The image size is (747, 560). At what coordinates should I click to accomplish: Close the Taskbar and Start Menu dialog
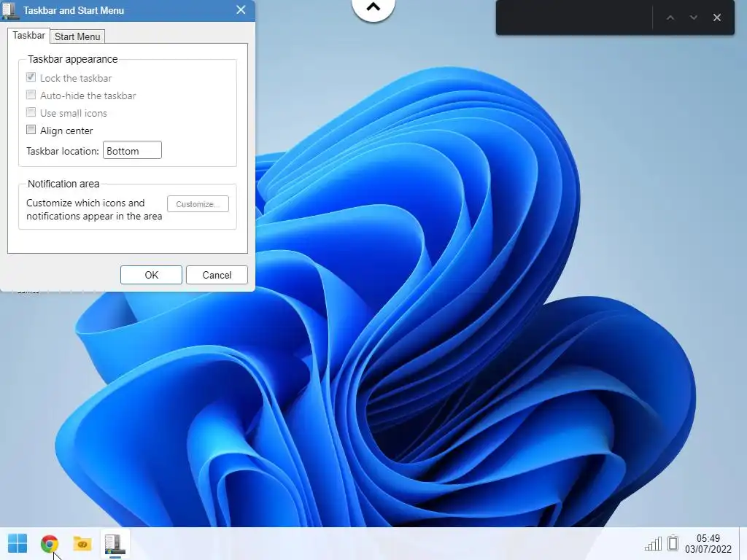tap(241, 10)
